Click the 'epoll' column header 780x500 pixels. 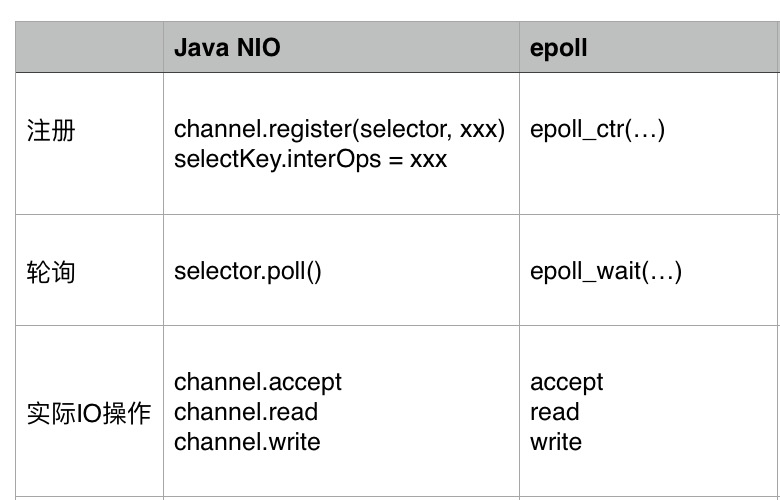click(559, 48)
